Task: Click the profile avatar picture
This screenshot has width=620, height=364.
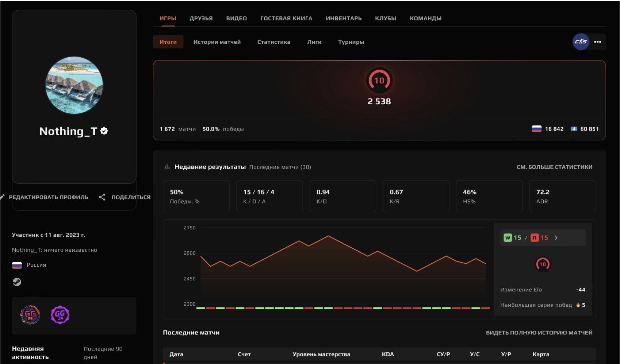Action: [x=74, y=85]
